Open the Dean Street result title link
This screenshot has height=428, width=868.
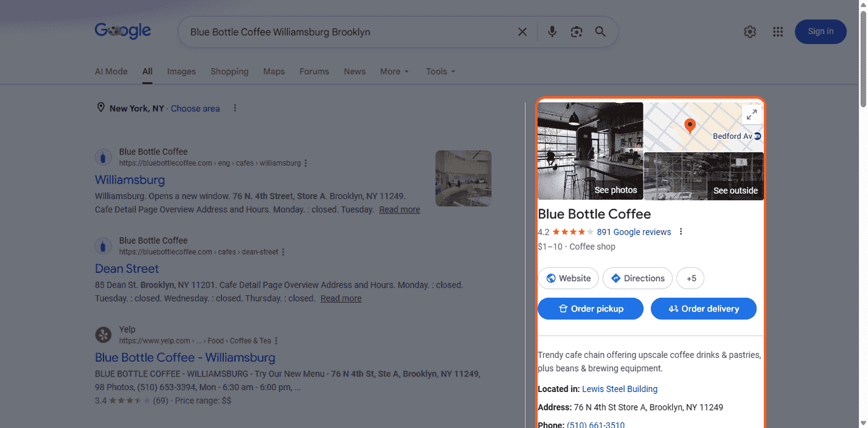(x=126, y=269)
